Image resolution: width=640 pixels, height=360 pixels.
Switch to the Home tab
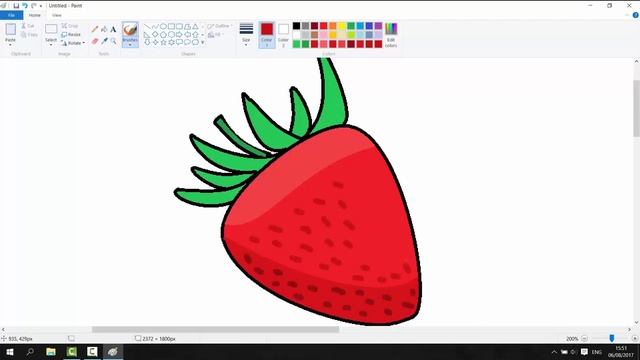[35, 15]
